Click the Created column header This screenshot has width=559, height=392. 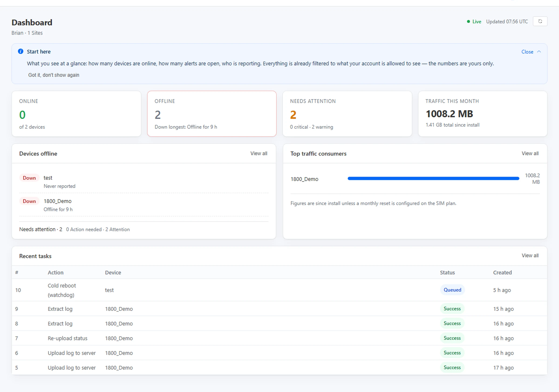pos(502,273)
